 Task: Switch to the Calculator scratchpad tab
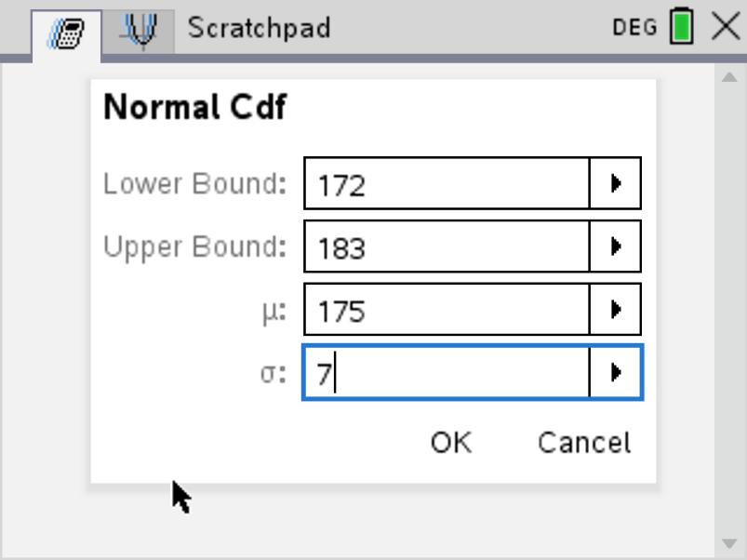66,33
